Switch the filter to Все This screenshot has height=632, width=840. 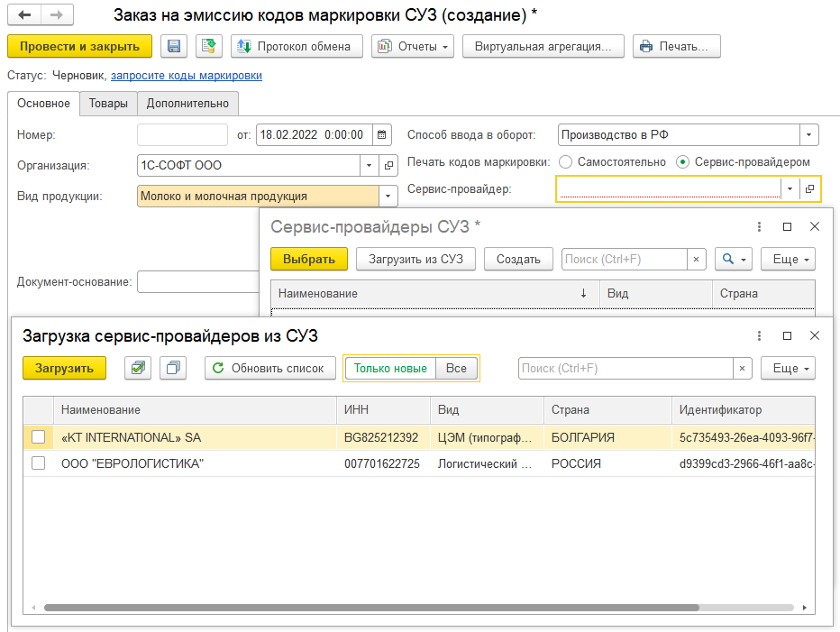pos(456,368)
